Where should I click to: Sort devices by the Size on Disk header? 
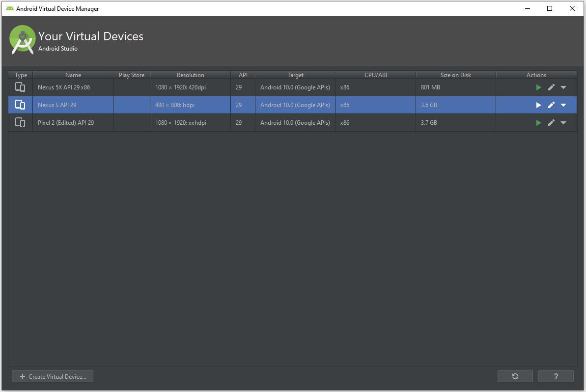(455, 75)
